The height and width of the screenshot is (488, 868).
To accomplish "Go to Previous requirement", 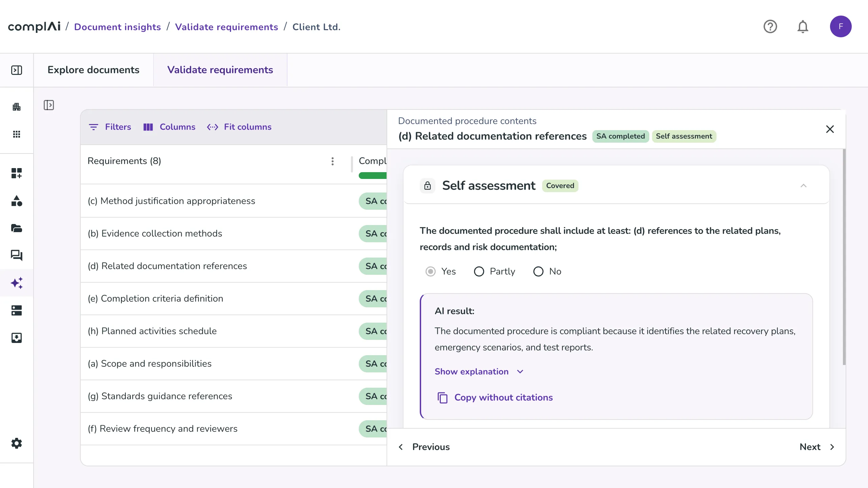I will [x=425, y=447].
